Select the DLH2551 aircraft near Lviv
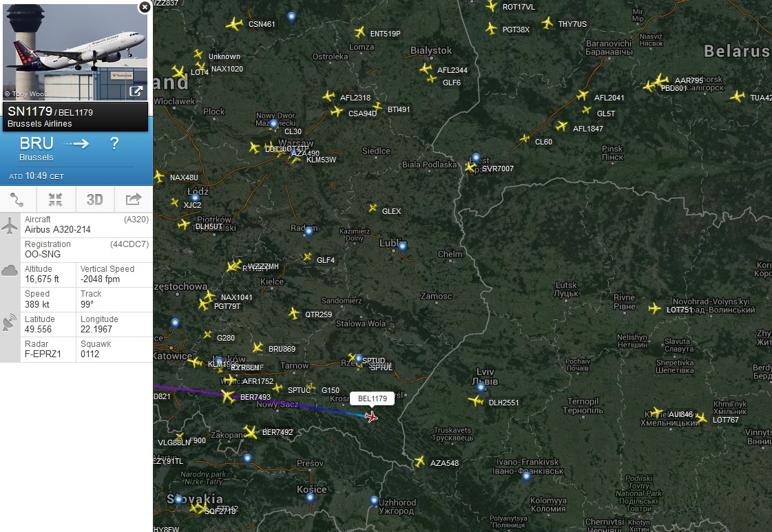 pos(476,401)
